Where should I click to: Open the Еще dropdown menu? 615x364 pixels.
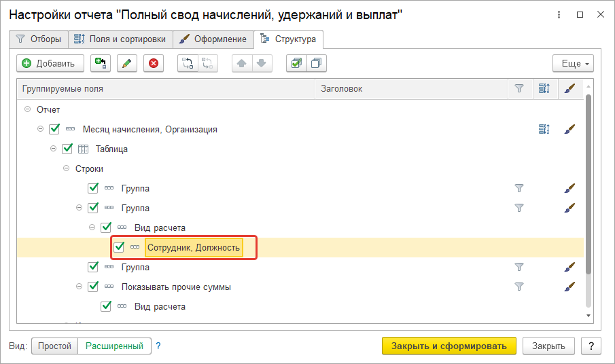pos(573,63)
